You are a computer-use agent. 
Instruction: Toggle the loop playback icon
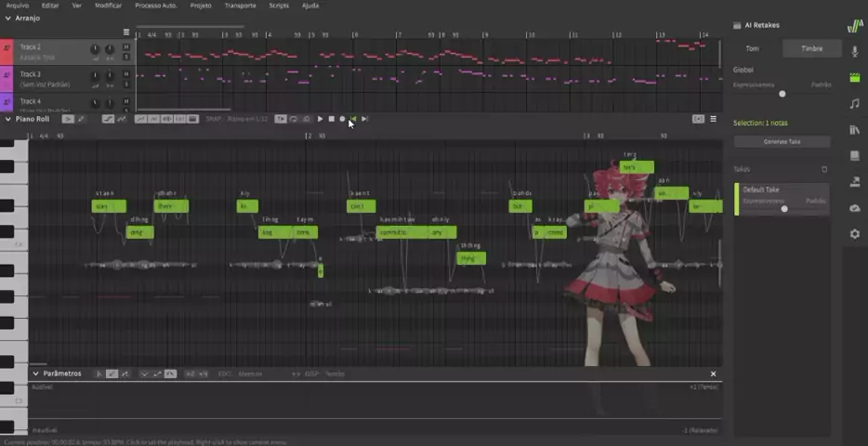294,119
